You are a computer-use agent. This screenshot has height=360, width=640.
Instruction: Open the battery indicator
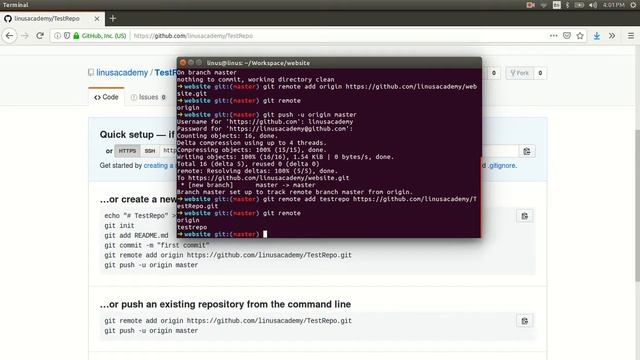pyautogui.click(x=579, y=5)
